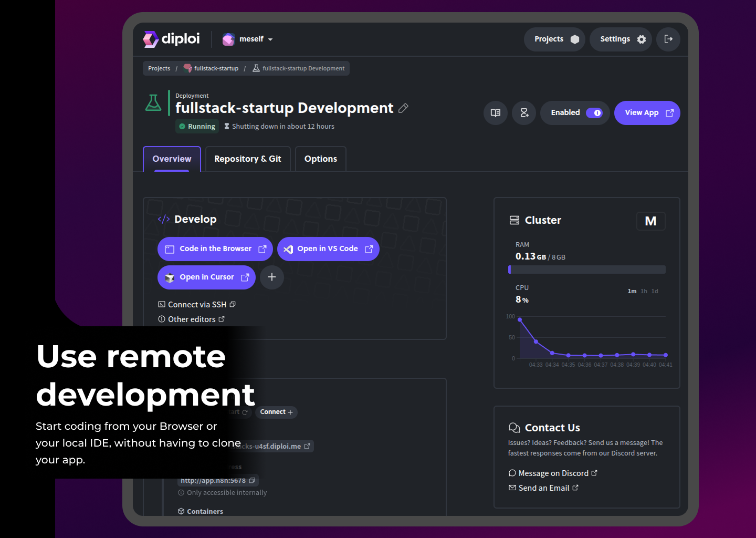The height and width of the screenshot is (538, 756).
Task: Select the 1h CPU graph range
Action: 644,291
